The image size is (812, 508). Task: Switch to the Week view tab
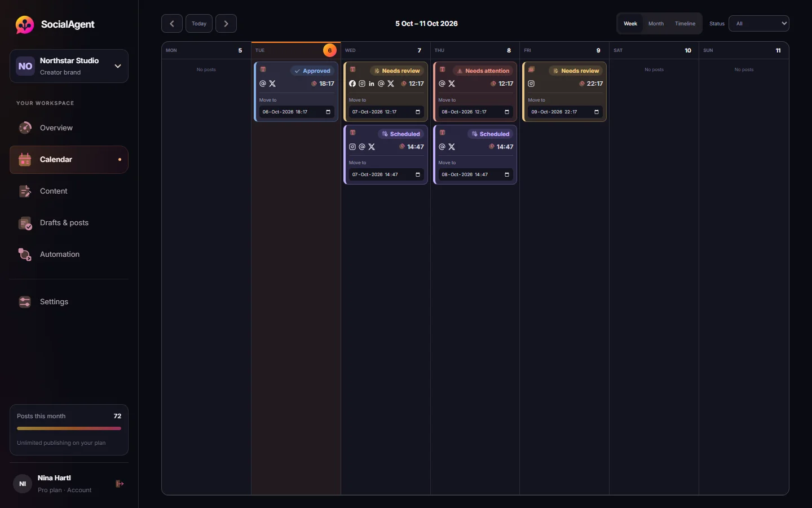pos(630,24)
